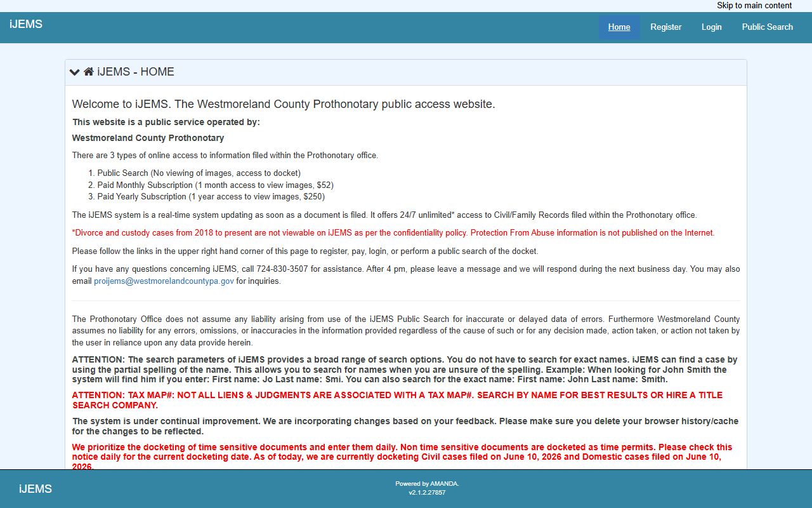Open the Home nav tab
This screenshot has width=812, height=508.
(619, 27)
